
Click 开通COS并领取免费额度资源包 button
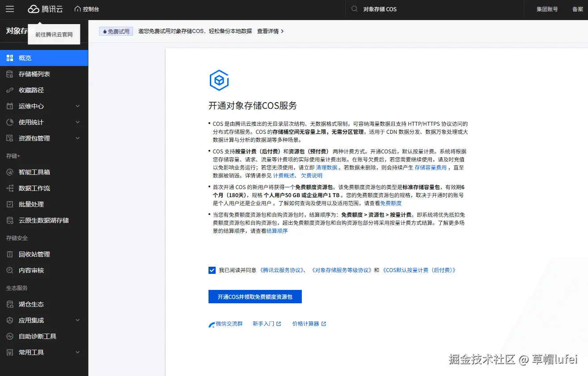point(255,297)
